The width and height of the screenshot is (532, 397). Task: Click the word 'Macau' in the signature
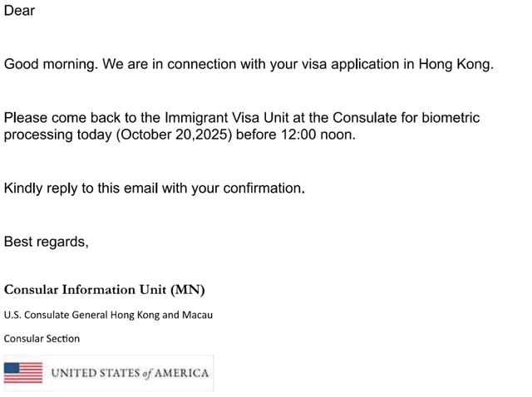coord(198,315)
